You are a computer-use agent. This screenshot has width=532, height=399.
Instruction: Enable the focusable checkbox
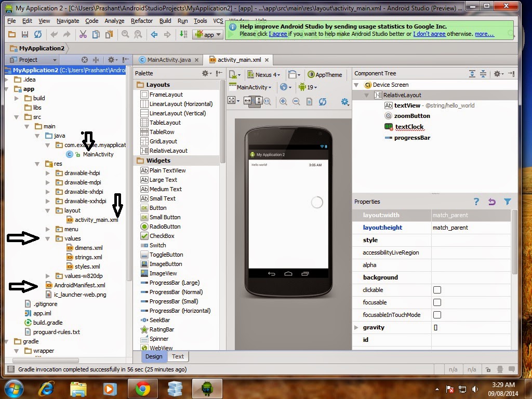click(436, 302)
